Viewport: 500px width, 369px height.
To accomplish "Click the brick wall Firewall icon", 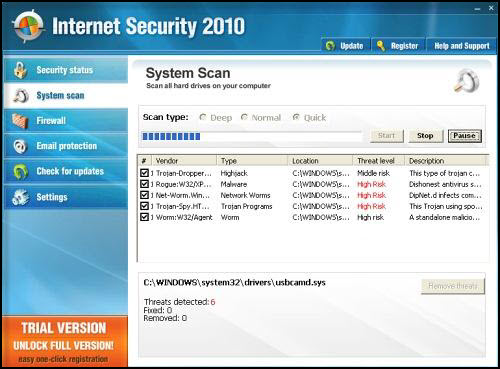I will [x=20, y=121].
